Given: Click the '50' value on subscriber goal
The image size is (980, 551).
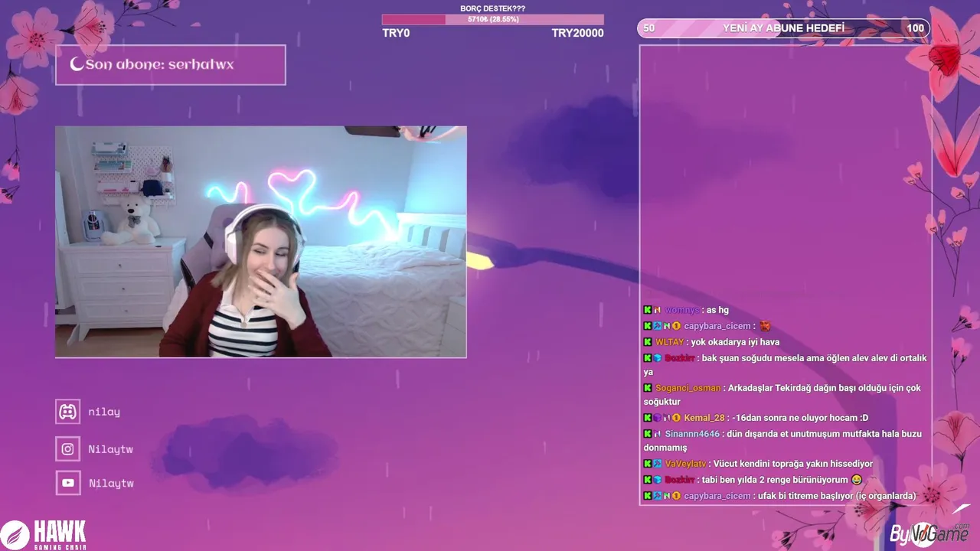Looking at the screenshot, I should pyautogui.click(x=649, y=28).
